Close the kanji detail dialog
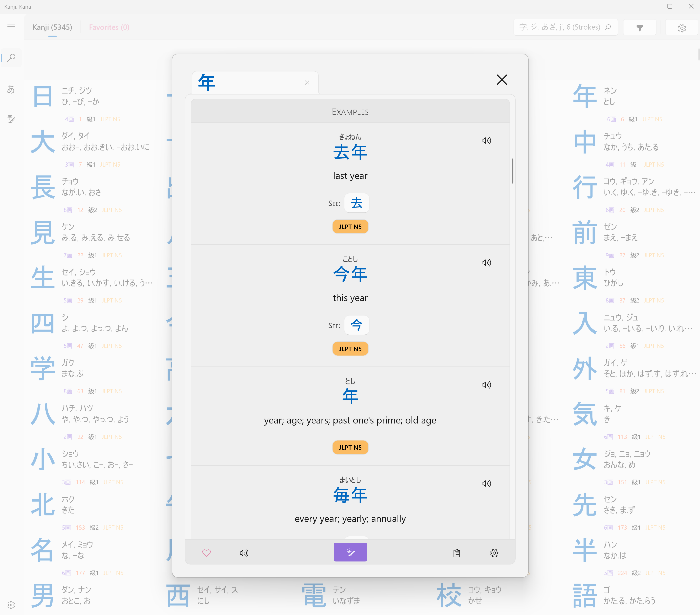 [x=502, y=80]
